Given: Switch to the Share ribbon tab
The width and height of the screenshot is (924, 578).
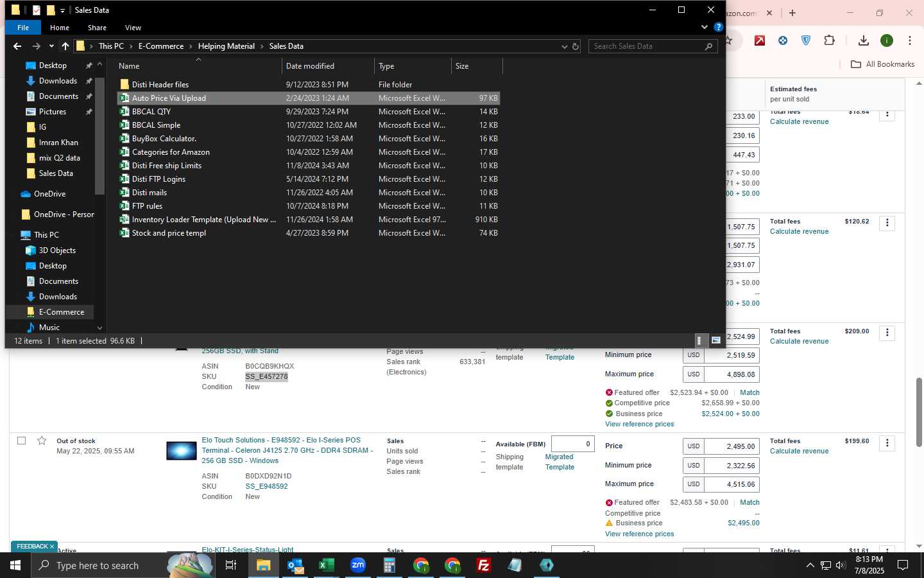Looking at the screenshot, I should [97, 28].
